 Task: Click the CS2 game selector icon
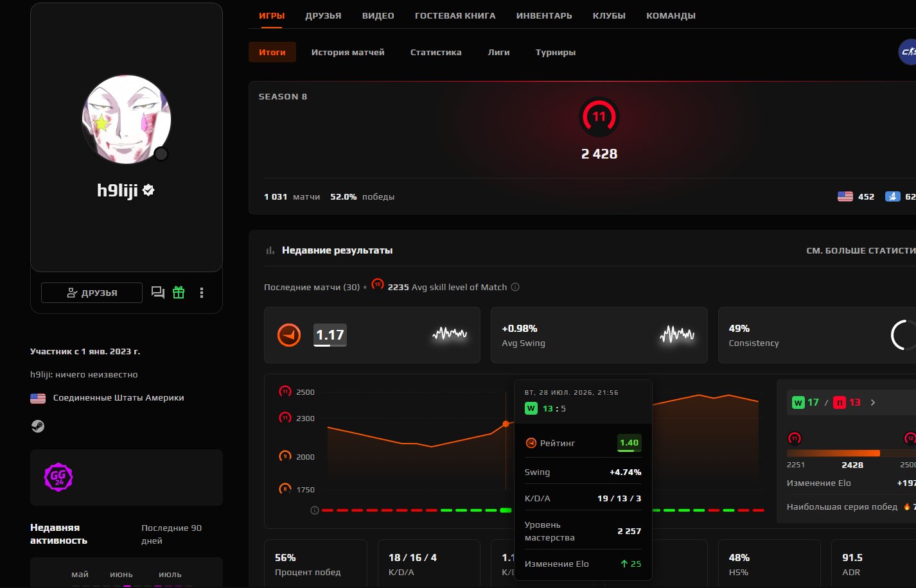[907, 52]
